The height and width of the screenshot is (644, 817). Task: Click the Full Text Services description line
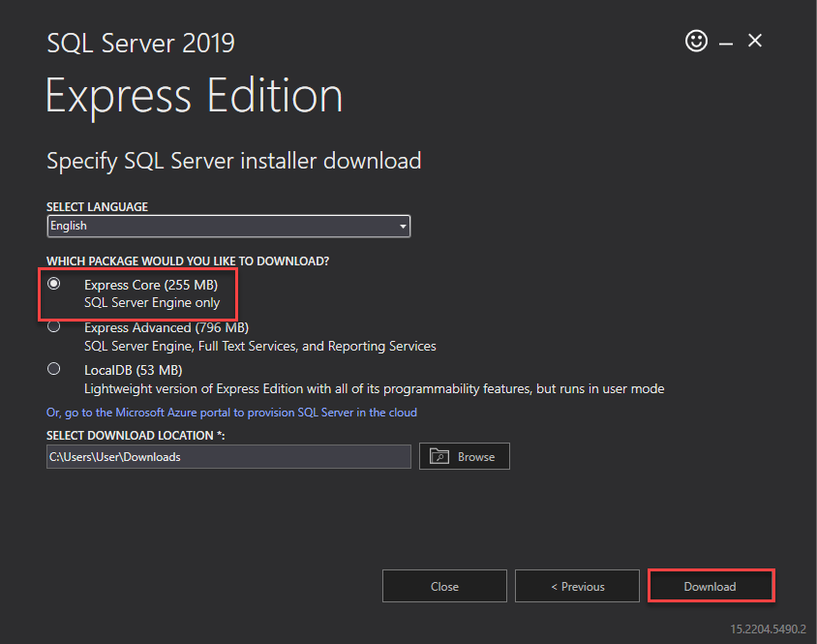(x=260, y=347)
